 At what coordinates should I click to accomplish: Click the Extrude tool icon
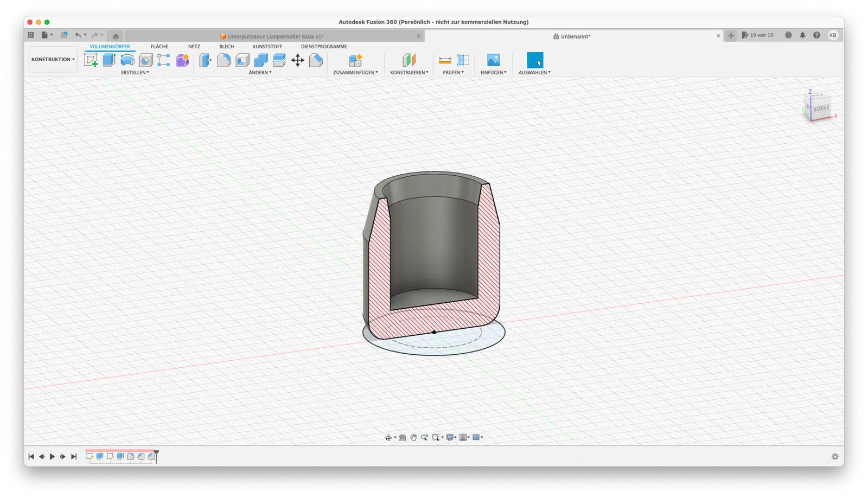click(x=109, y=60)
